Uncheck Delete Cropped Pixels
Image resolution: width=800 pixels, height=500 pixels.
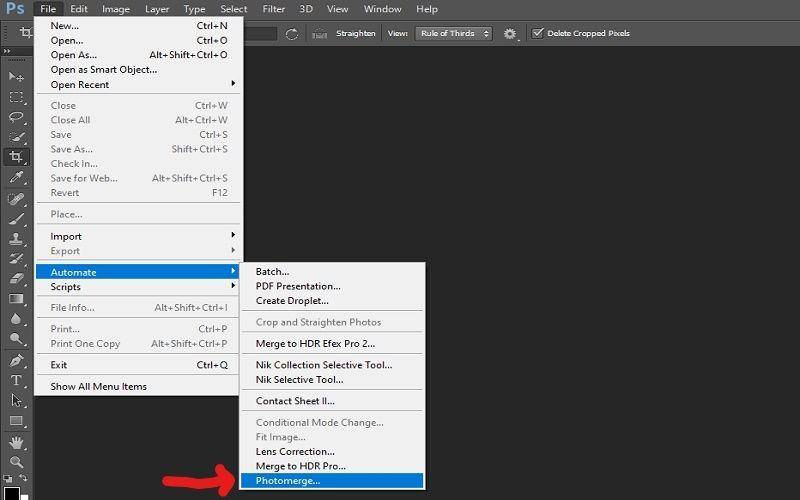(537, 33)
